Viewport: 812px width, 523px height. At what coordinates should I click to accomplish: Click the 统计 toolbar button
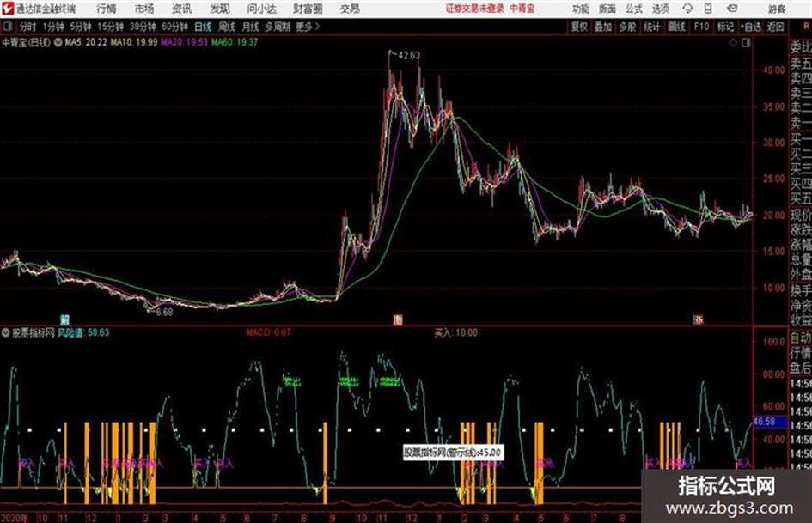click(x=651, y=27)
